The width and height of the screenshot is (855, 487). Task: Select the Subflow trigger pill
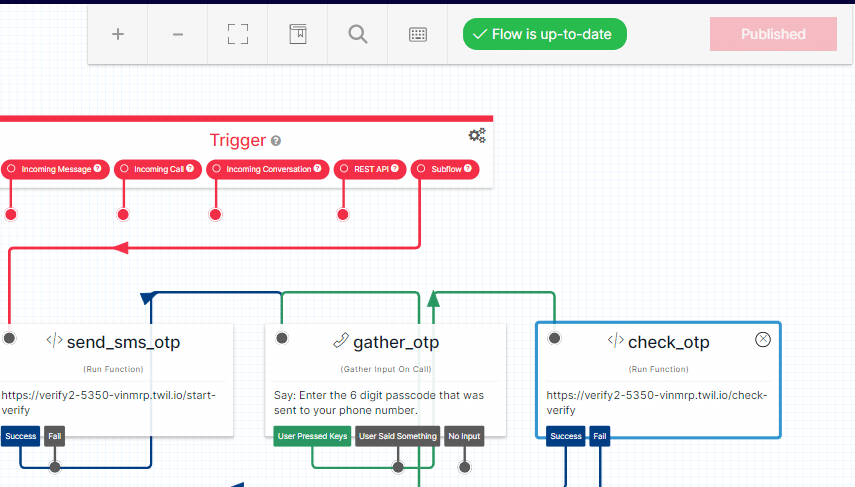(x=445, y=169)
